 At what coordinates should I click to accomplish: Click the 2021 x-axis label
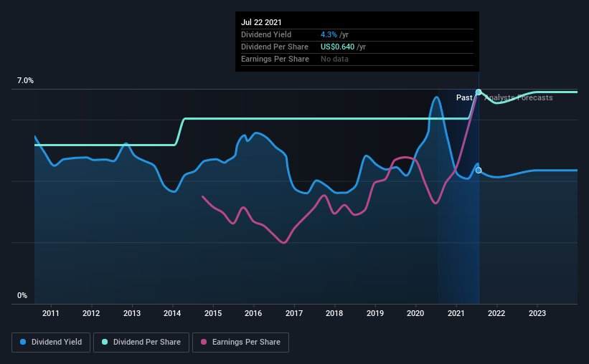(x=456, y=313)
